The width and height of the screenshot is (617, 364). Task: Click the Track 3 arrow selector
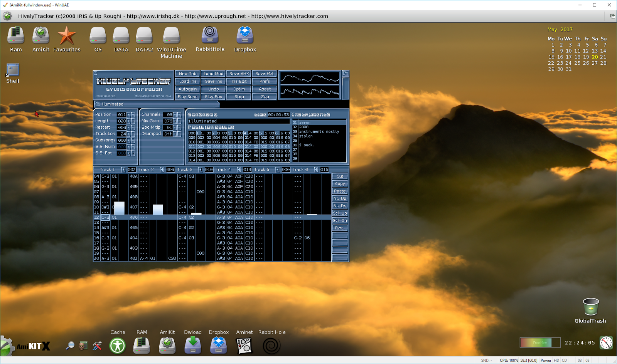coord(201,169)
